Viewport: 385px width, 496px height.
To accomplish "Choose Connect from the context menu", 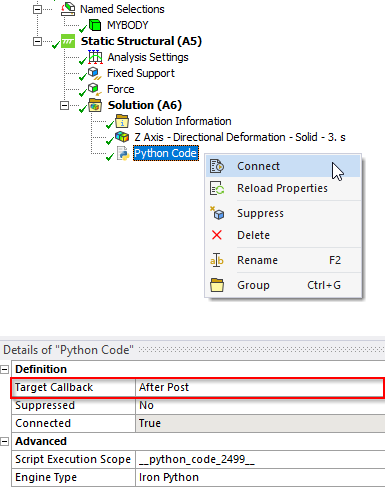I will pos(283,166).
